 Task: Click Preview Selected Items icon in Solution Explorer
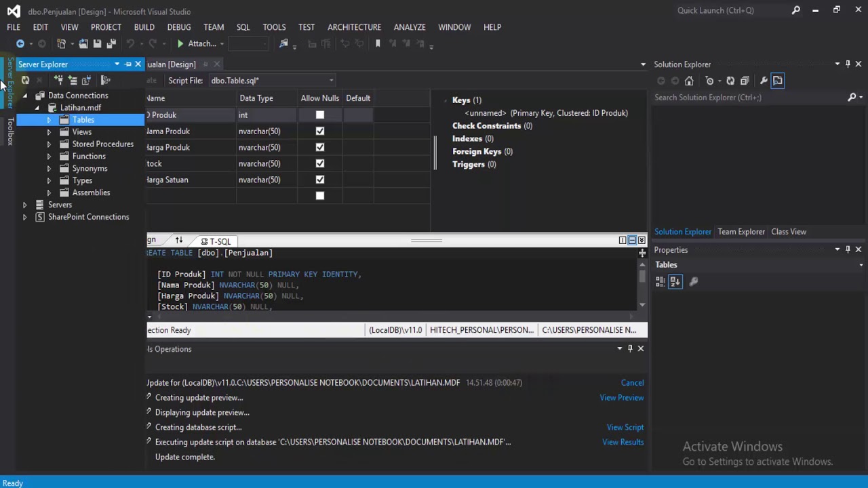coord(778,81)
